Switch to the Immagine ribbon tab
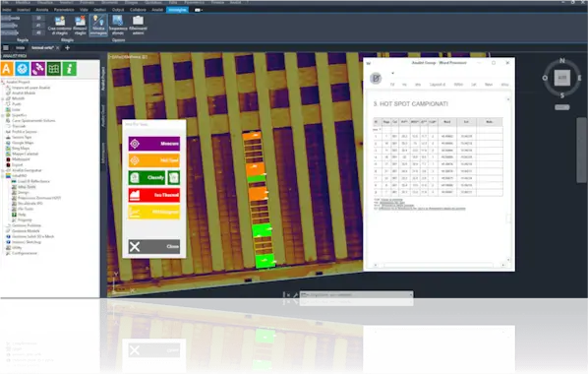Screen dimensions: 588x374 (x=177, y=10)
